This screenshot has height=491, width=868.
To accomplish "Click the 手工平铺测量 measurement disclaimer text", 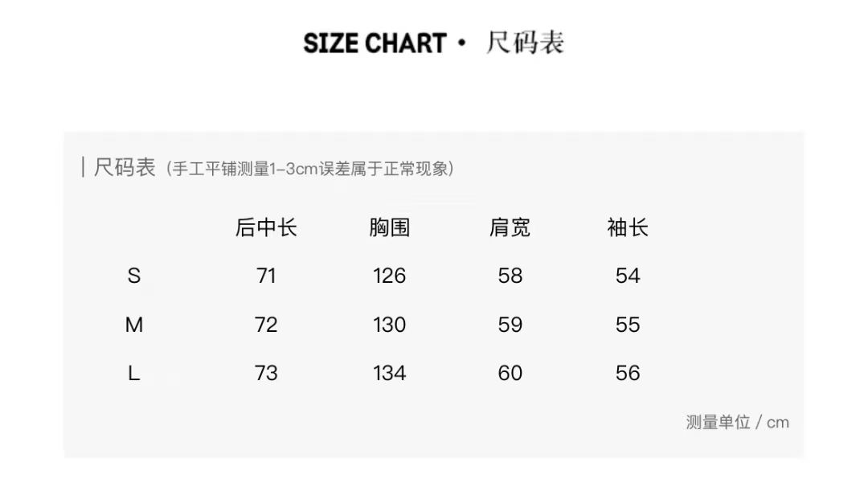I will [310, 168].
